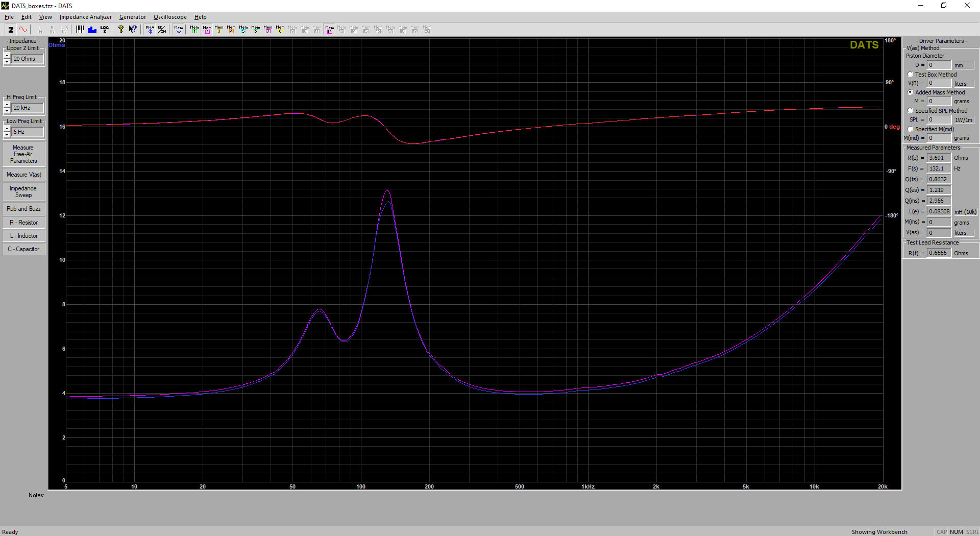Open help with the yellow question mark icon
The width and height of the screenshot is (980, 536).
121,30
